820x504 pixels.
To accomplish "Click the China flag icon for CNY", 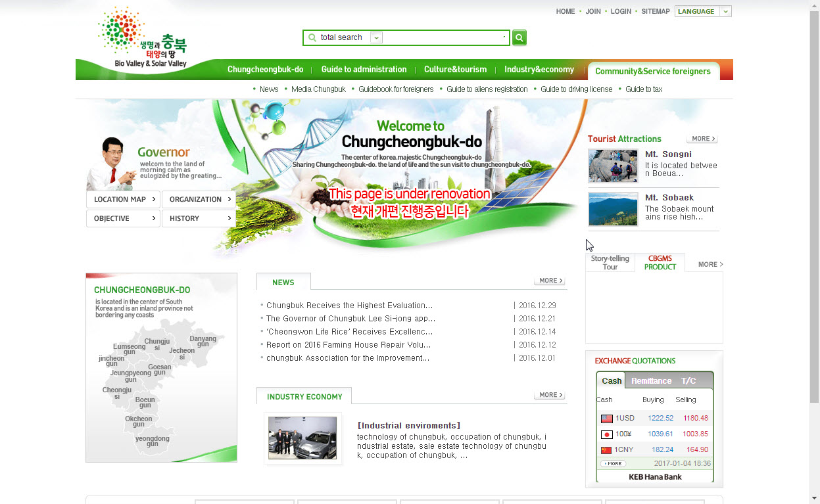I will click(606, 450).
